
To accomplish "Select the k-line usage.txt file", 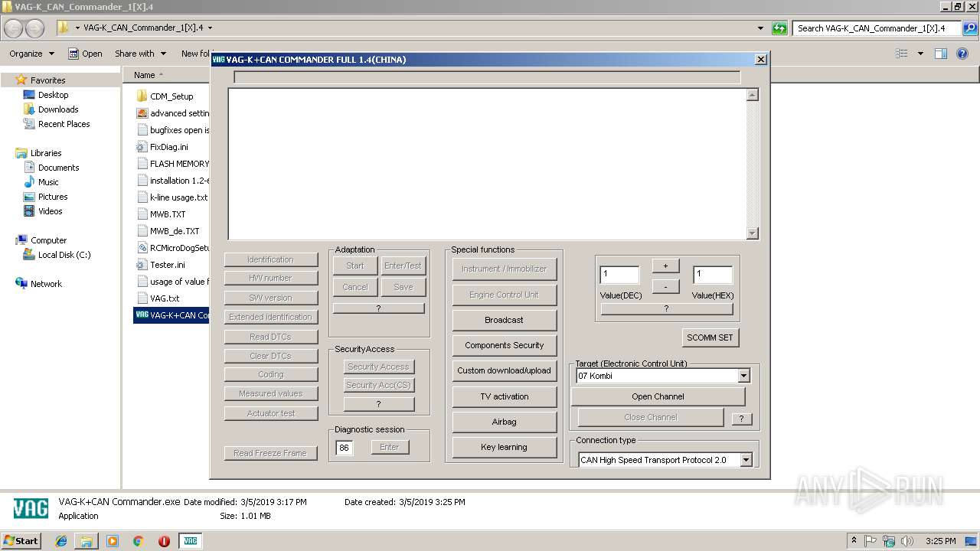I will point(178,197).
